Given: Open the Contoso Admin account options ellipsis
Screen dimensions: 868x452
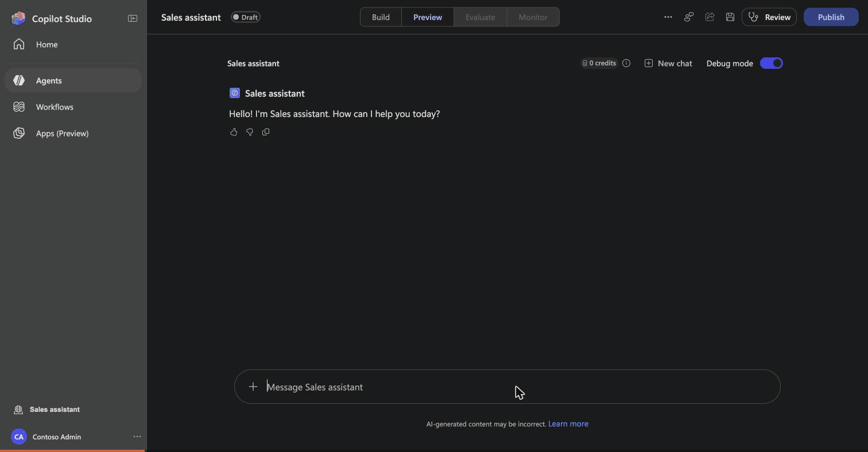Looking at the screenshot, I should pyautogui.click(x=137, y=437).
